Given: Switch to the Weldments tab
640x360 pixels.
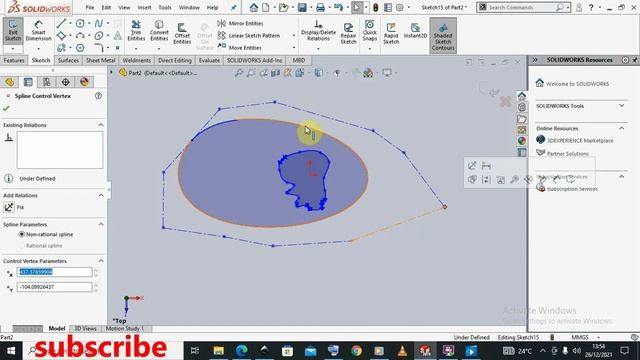Looking at the screenshot, I should click(x=136, y=60).
